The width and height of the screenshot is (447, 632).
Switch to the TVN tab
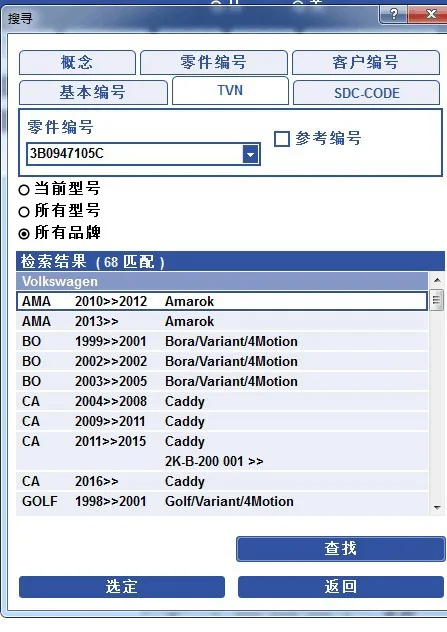point(230,90)
